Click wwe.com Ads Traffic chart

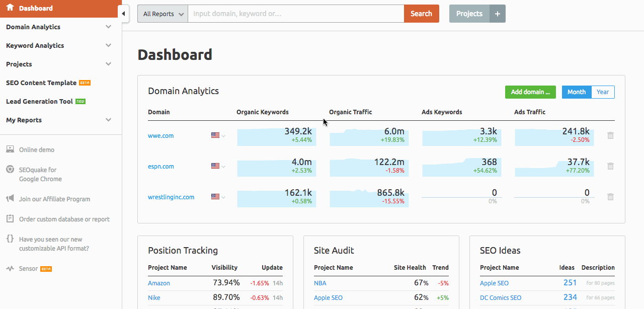554,136
